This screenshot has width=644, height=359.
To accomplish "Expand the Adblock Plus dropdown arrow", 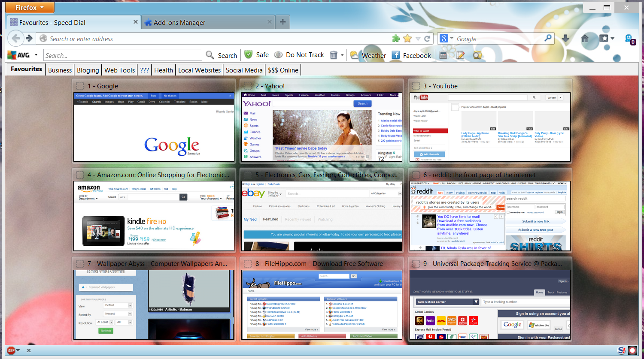I will click(x=18, y=350).
